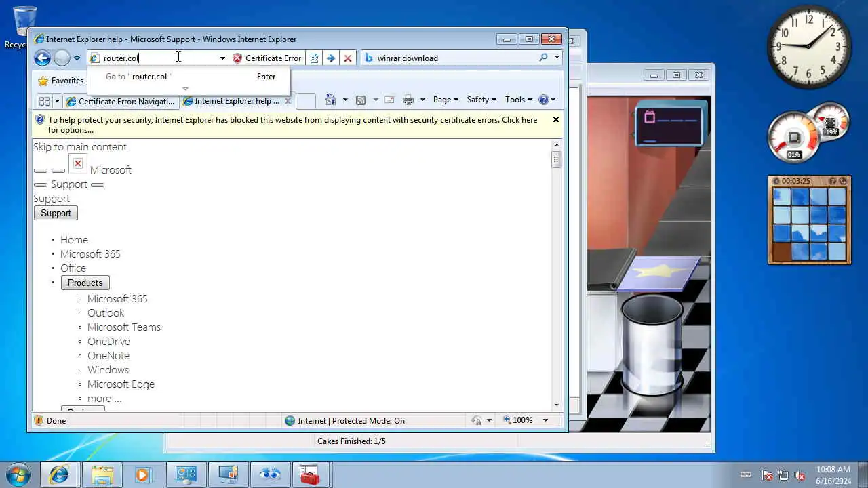This screenshot has width=868, height=488.
Task: Open the Windows Start button
Action: (18, 474)
